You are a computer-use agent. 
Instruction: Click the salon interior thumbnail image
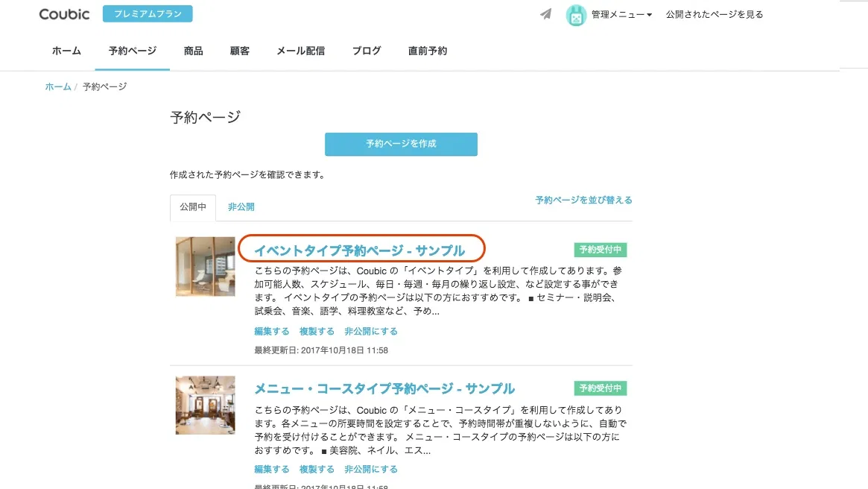click(x=205, y=405)
